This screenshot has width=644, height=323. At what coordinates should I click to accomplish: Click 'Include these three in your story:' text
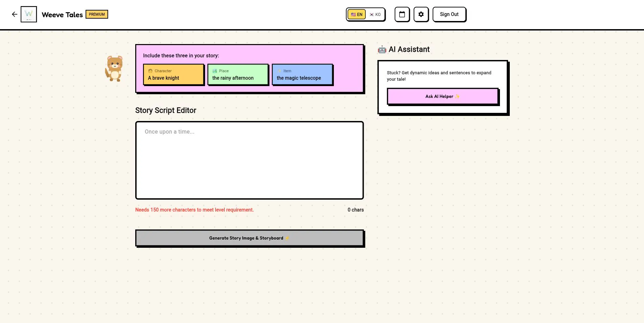181,56
